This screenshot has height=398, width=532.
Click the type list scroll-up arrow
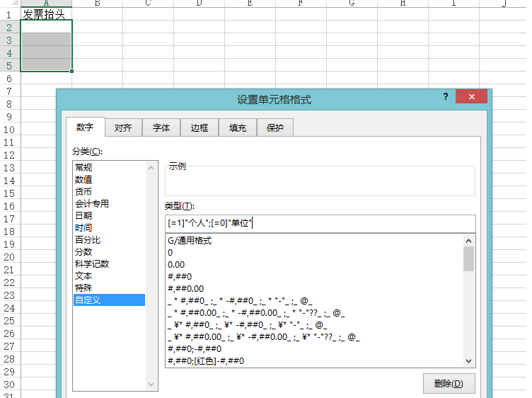click(x=469, y=241)
